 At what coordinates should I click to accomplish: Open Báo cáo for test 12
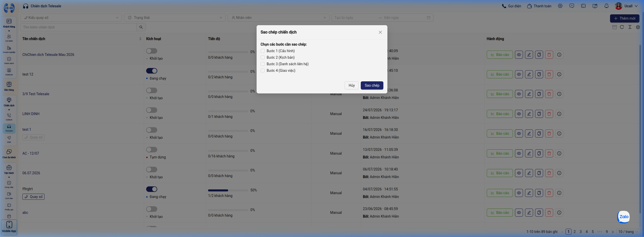pyautogui.click(x=500, y=74)
